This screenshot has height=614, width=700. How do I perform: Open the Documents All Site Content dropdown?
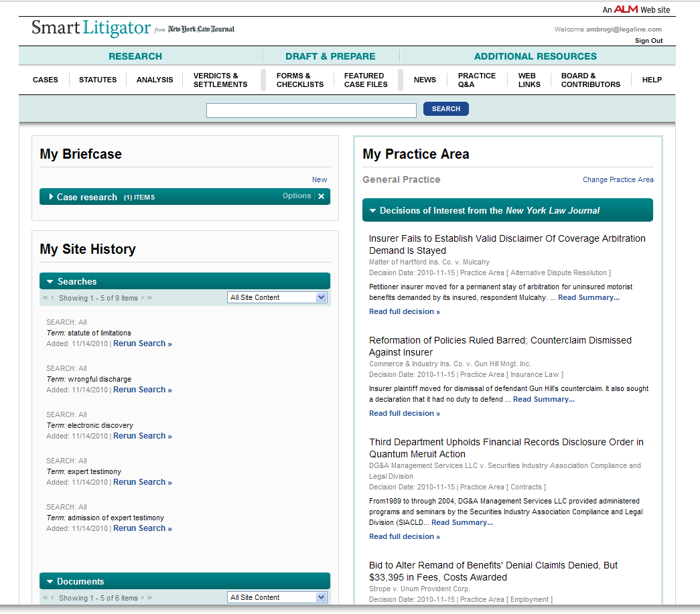(277, 597)
